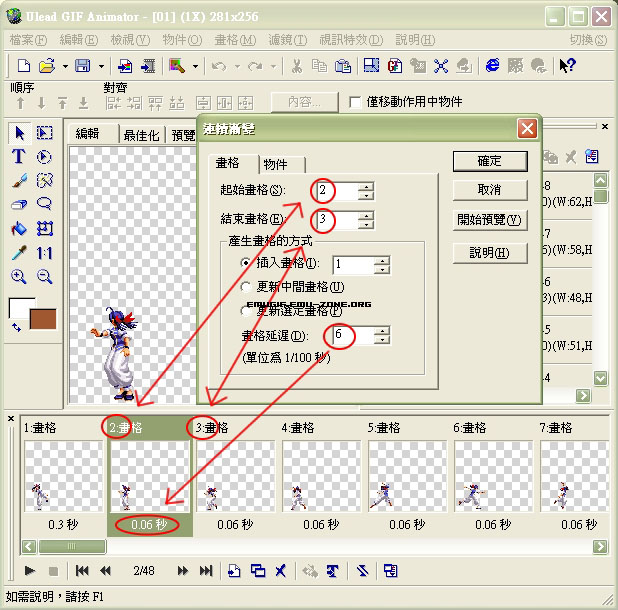
Task: Select the Eraser tool
Action: point(19,205)
